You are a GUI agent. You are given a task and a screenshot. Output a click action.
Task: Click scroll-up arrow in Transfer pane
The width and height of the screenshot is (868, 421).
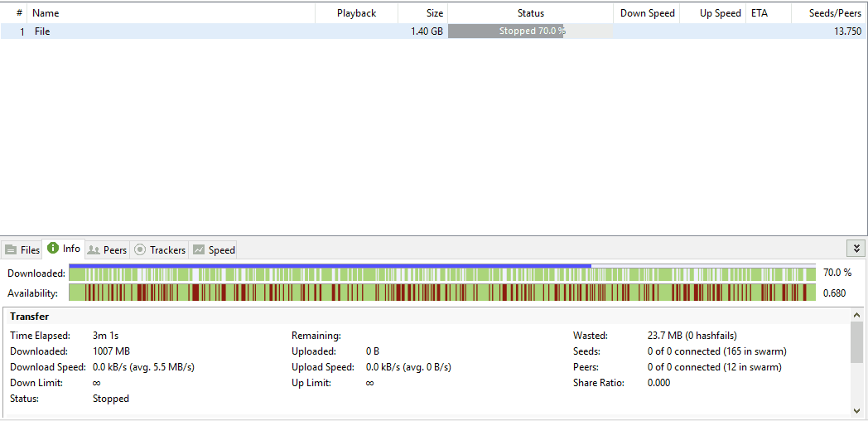857,315
